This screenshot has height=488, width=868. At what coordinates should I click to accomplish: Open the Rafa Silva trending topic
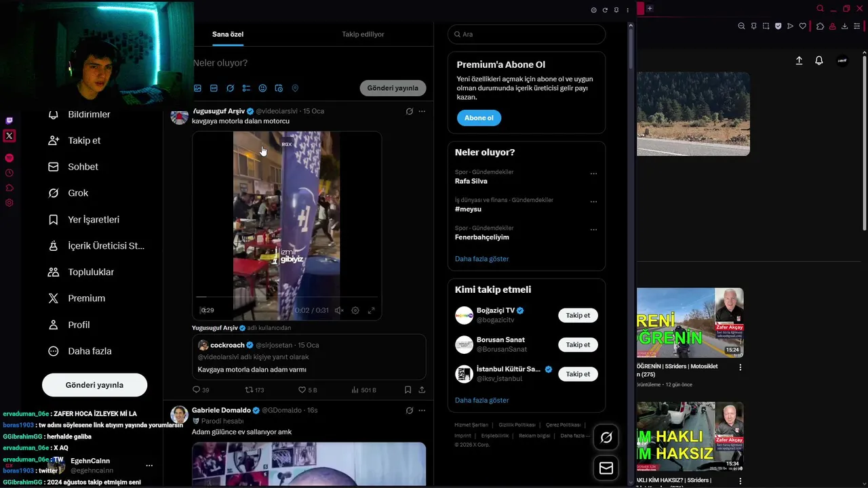[x=471, y=181]
